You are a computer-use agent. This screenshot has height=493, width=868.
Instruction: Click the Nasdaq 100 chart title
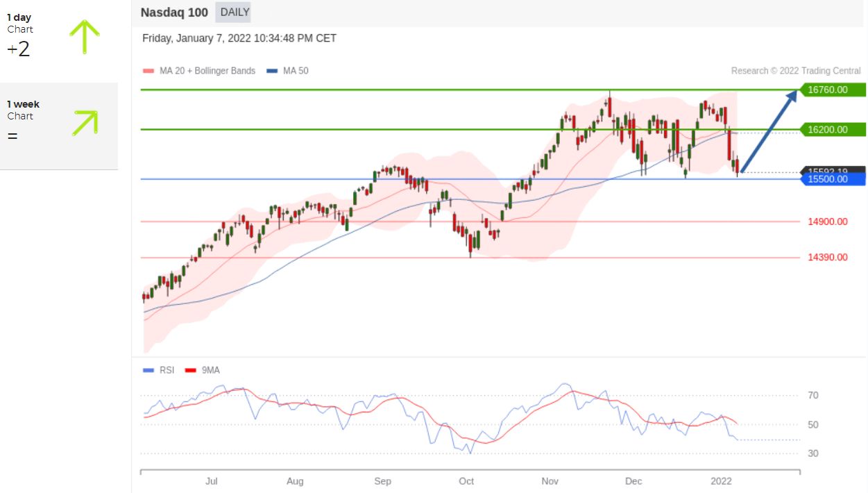pyautogui.click(x=173, y=12)
